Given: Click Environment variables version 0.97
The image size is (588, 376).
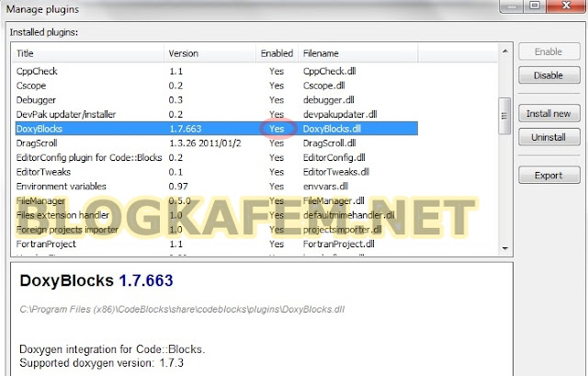Looking at the screenshot, I should (x=178, y=186).
